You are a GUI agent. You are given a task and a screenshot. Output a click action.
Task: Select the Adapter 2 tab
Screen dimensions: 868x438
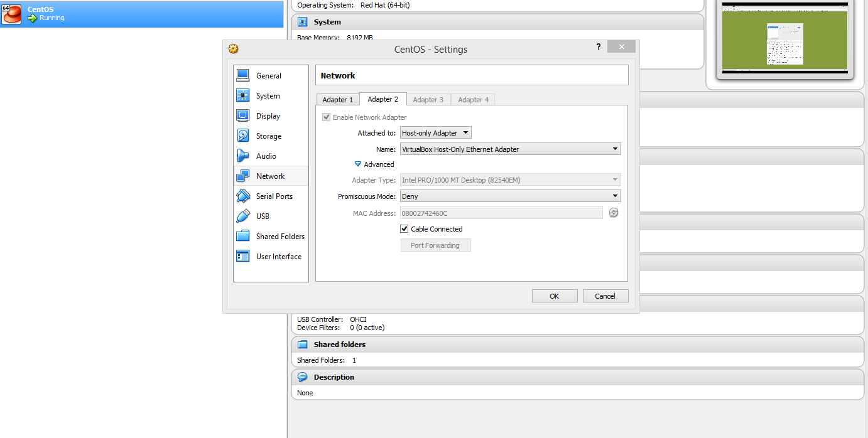[x=383, y=99]
